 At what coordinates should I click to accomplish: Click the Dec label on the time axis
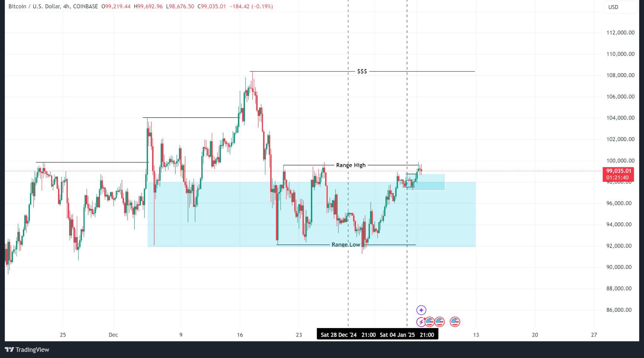point(113,335)
